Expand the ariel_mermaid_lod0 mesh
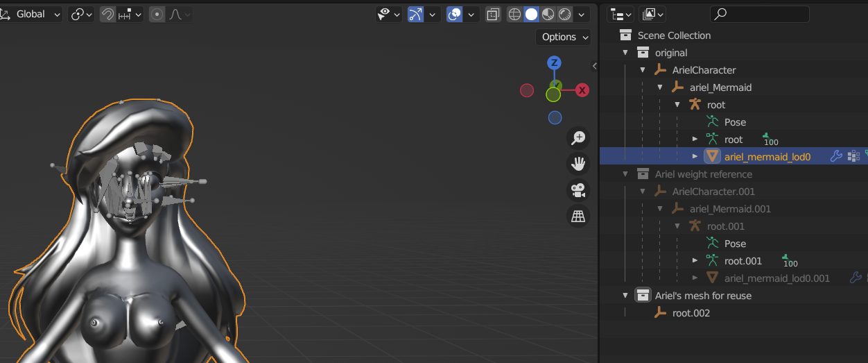The width and height of the screenshot is (868, 363). [695, 157]
